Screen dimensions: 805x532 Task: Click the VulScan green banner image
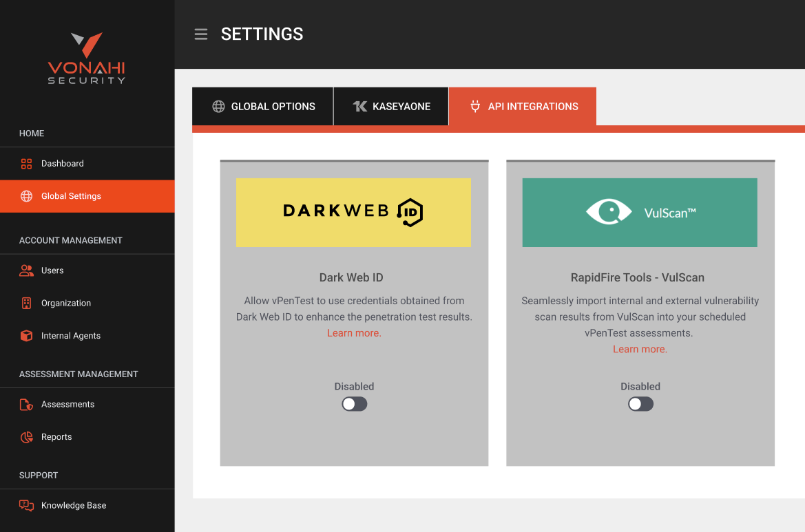point(640,213)
